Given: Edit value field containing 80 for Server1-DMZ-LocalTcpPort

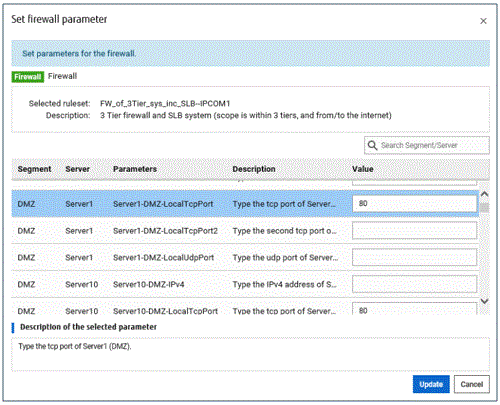Looking at the screenshot, I should 414,203.
